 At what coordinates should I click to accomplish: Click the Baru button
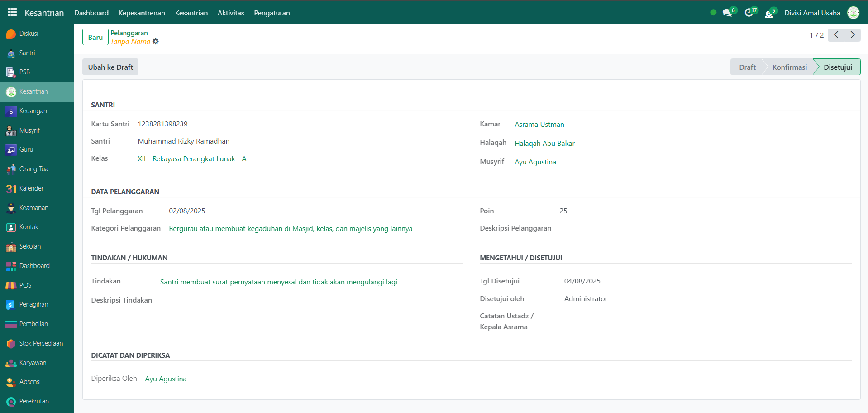[95, 37]
